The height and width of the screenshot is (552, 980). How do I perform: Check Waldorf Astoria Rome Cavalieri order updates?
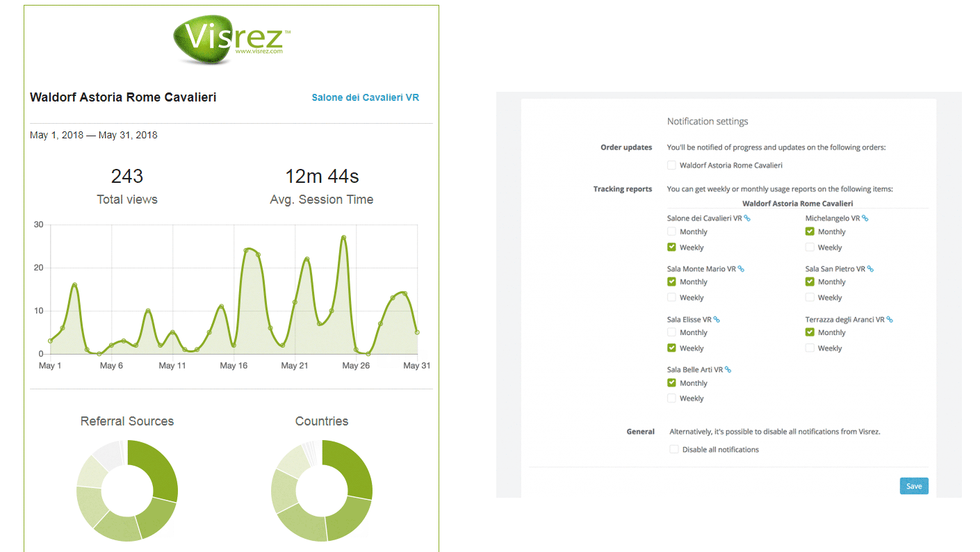pyautogui.click(x=671, y=165)
